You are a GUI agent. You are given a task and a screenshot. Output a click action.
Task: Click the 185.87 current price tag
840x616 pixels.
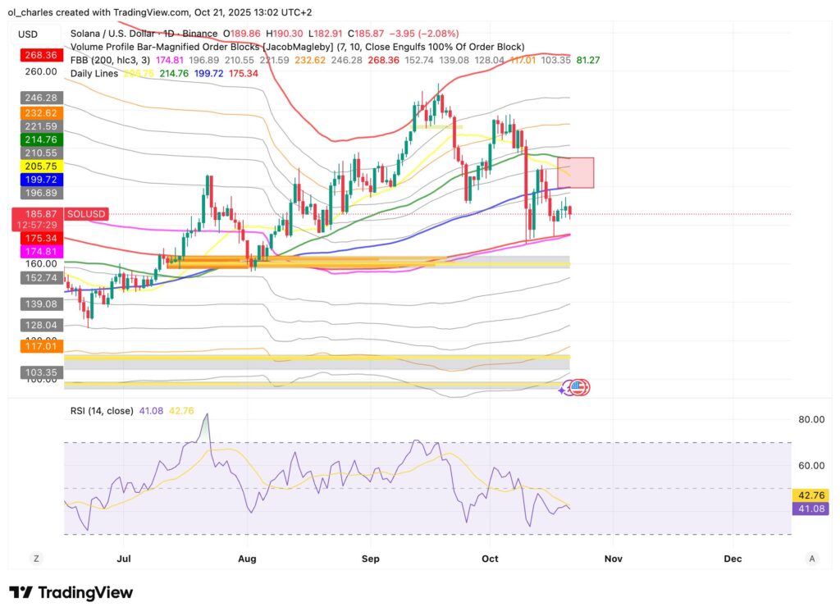(38, 213)
